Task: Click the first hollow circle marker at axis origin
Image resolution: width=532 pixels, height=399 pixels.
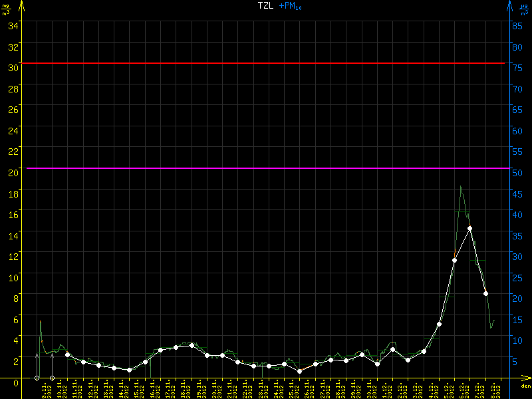Action: [x=37, y=378]
